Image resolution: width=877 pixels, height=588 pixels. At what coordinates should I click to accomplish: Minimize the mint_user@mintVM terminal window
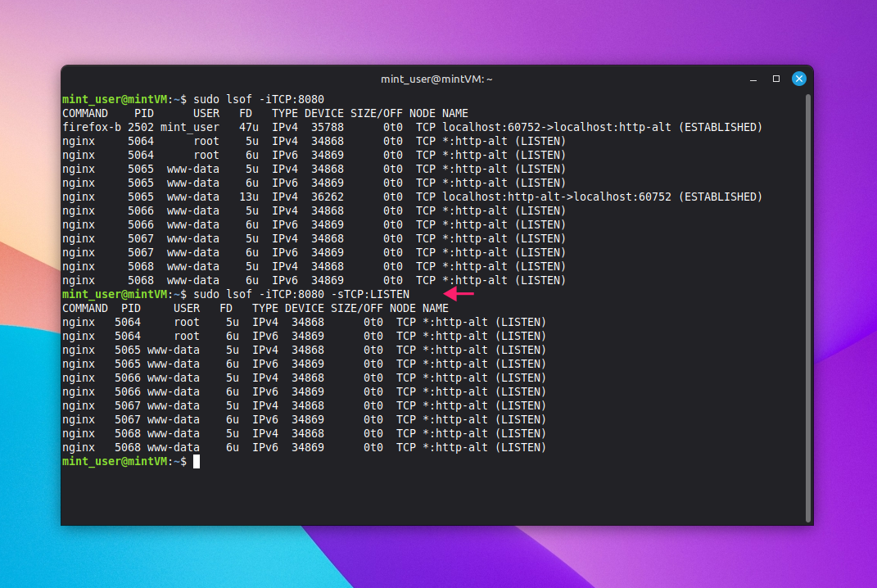click(x=753, y=79)
